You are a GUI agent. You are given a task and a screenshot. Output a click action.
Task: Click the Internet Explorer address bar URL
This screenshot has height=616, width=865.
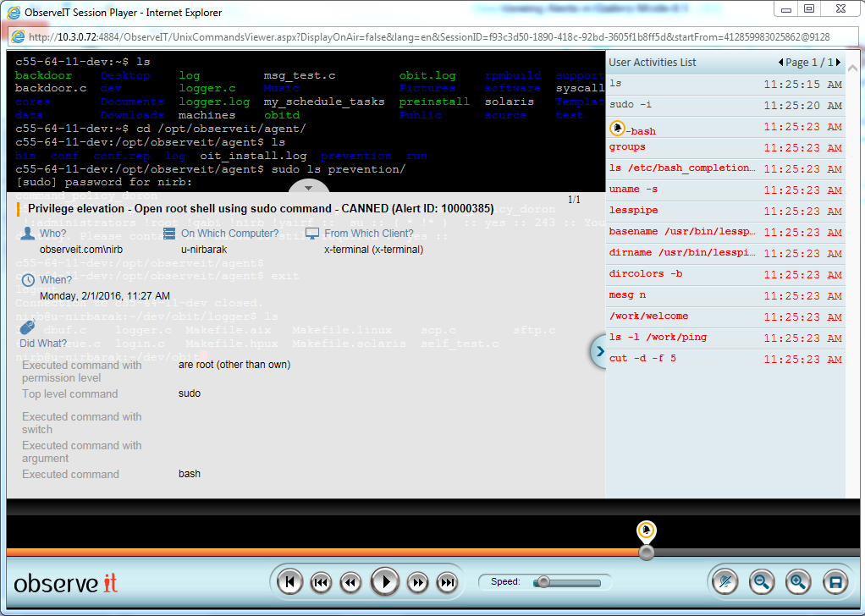click(423, 37)
